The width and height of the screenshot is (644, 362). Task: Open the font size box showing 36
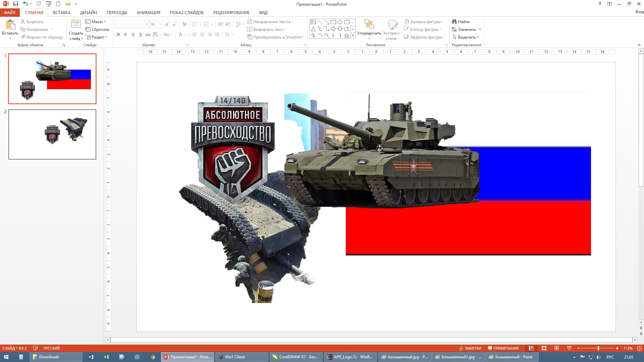[156, 24]
